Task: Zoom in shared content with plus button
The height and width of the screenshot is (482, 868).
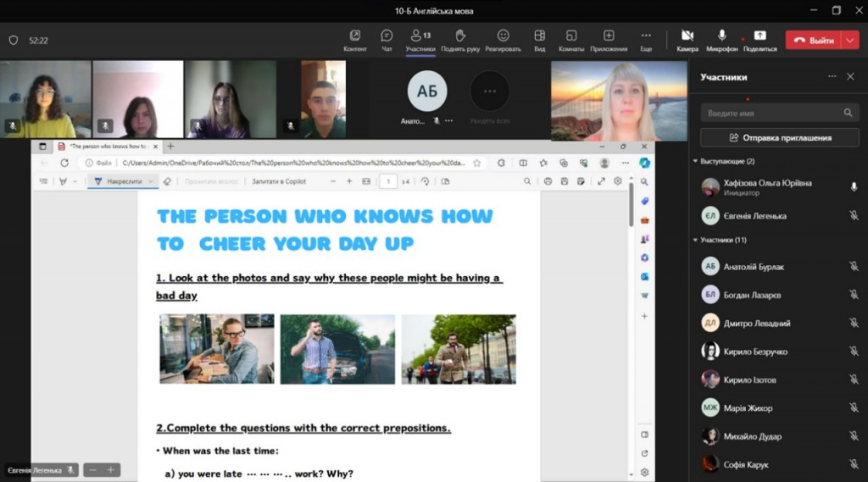Action: point(110,469)
